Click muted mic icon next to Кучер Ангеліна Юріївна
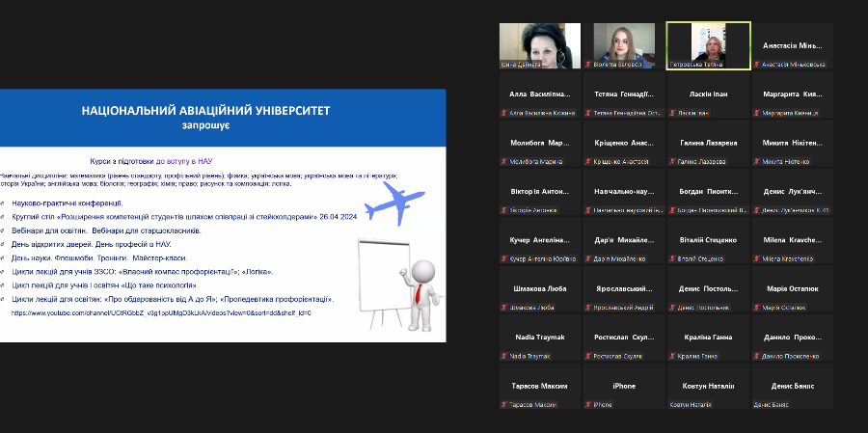The height and width of the screenshot is (433, 868). 504,258
